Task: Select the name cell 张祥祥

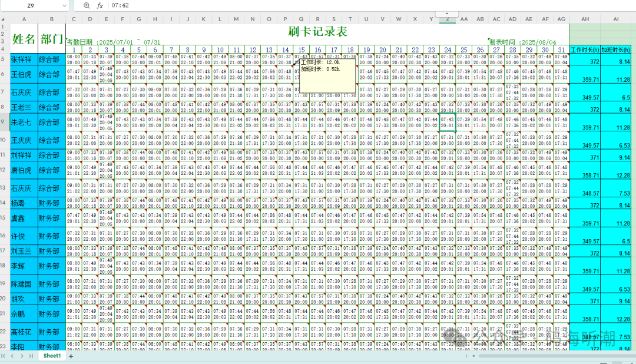Action: (x=24, y=59)
